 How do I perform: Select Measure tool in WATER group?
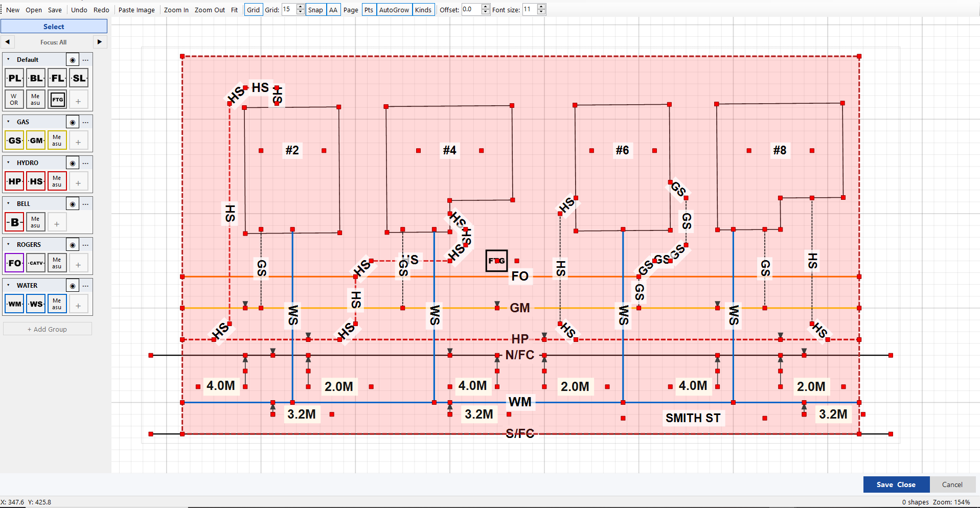point(57,304)
